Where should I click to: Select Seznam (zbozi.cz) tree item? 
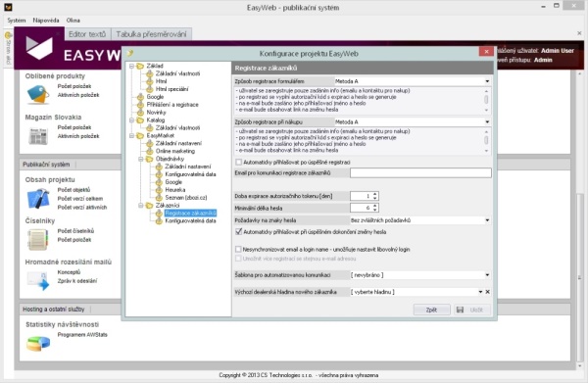(186, 198)
